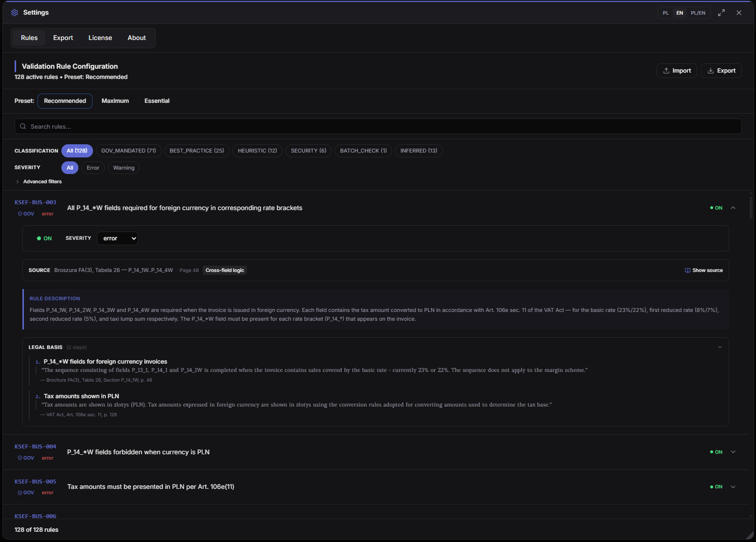Filter classification by GOV_MANDATED (71)
The height and width of the screenshot is (542, 756).
click(129, 151)
